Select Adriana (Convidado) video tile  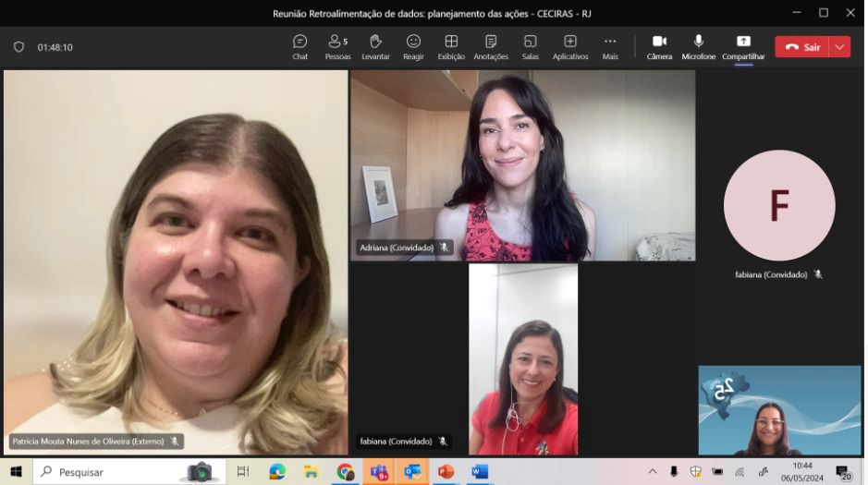coord(522,166)
